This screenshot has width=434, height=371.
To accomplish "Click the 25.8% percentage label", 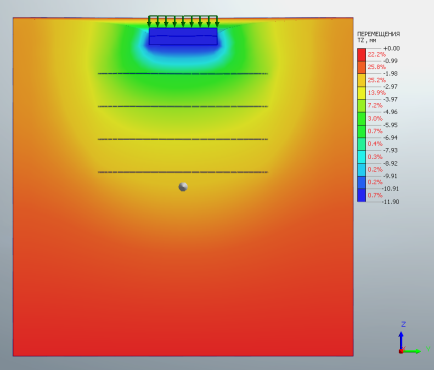I will point(377,67).
